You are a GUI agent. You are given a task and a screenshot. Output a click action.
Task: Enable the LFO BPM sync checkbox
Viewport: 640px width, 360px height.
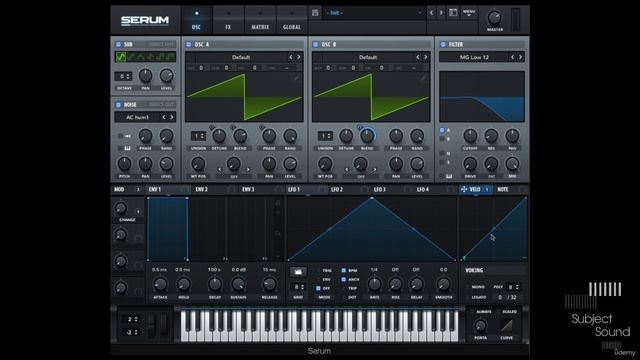click(344, 270)
